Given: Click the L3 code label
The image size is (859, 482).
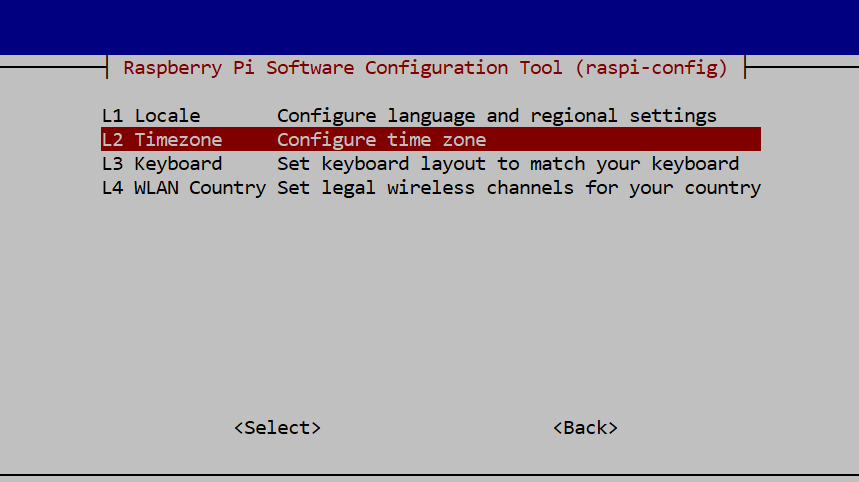Looking at the screenshot, I should tap(112, 164).
